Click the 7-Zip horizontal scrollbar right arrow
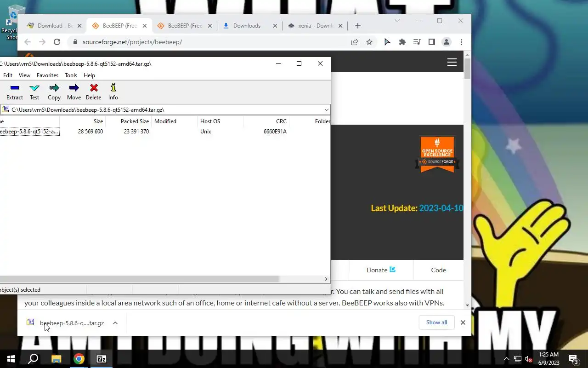This screenshot has width=588, height=368. coord(326,279)
